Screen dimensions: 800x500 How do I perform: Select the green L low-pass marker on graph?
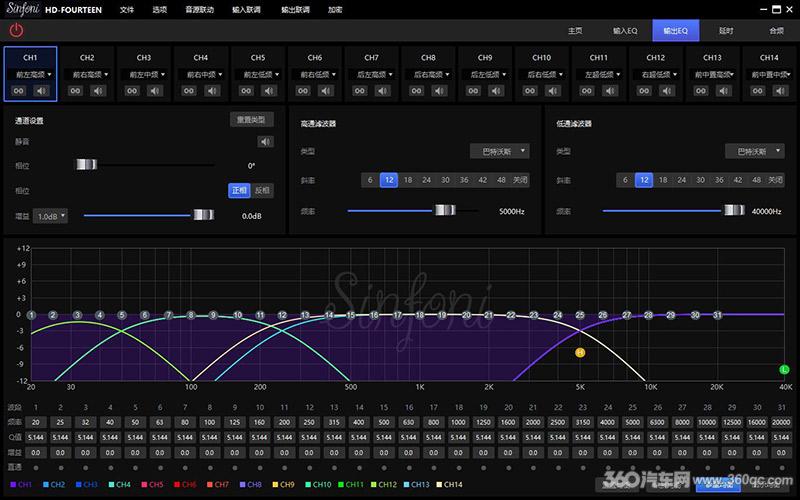tap(784, 369)
